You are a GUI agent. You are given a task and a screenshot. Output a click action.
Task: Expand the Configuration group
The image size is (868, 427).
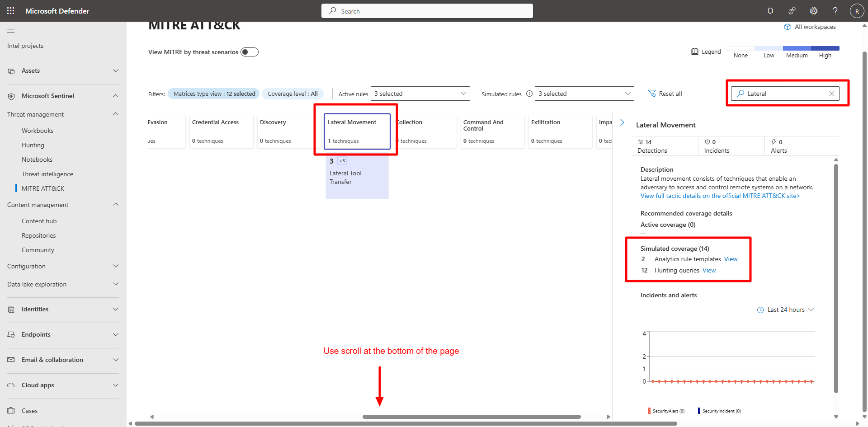click(x=116, y=266)
